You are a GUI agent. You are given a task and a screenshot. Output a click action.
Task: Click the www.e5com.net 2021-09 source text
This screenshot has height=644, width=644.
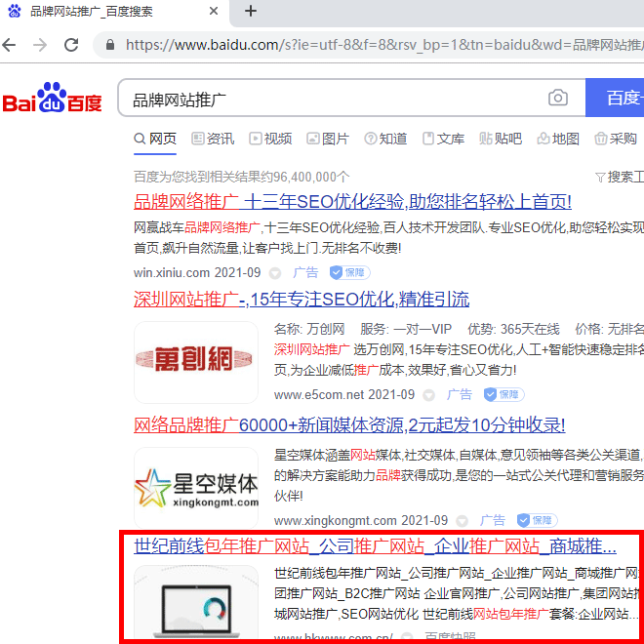coord(344,395)
